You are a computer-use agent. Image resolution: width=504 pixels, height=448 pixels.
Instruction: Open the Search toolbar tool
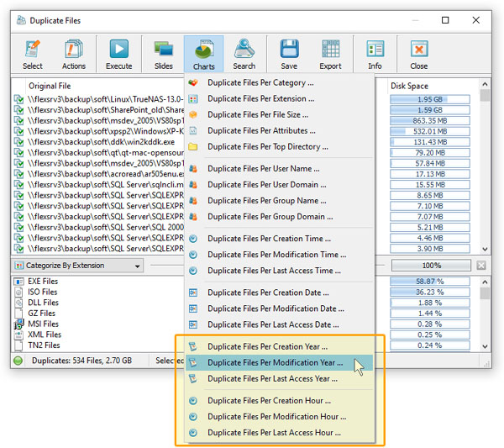pyautogui.click(x=244, y=55)
